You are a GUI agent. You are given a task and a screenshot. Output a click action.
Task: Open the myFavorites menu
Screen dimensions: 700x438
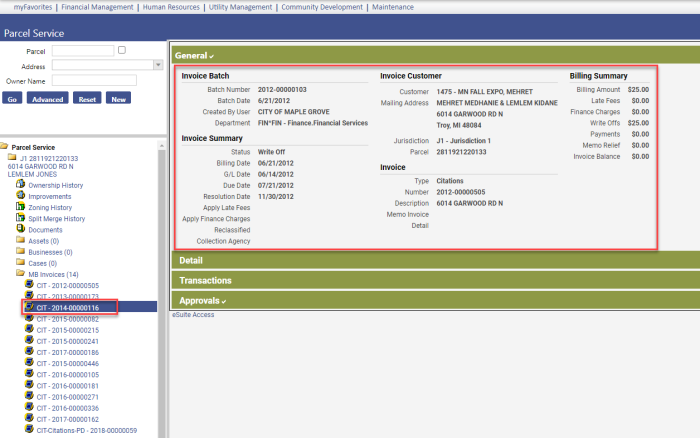(x=33, y=7)
